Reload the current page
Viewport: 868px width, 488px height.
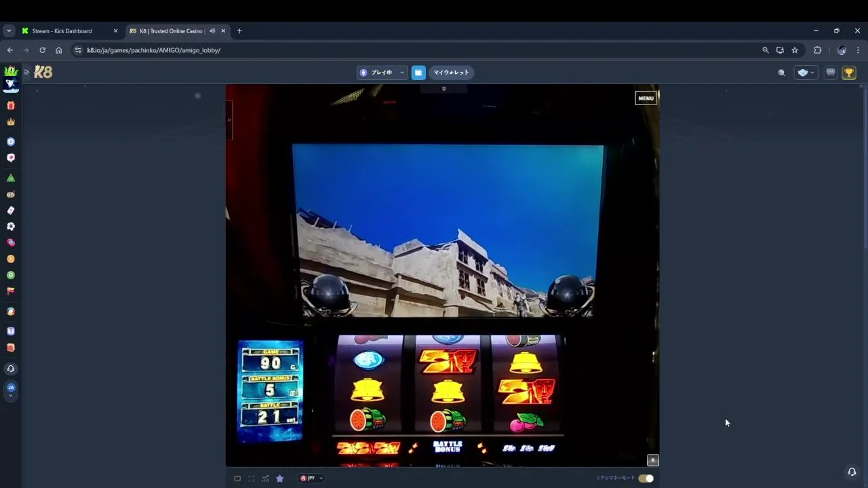42,50
